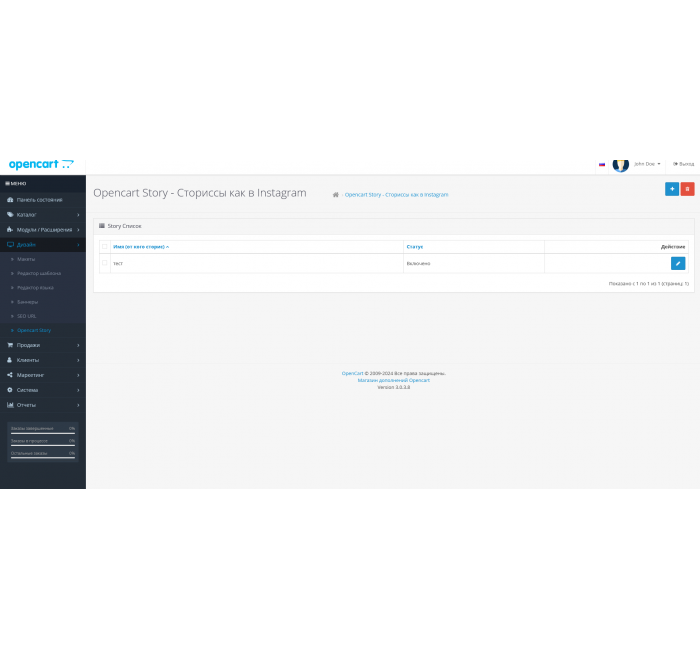Click the Story Список panel title
This screenshot has height=650, width=700.
pos(124,226)
